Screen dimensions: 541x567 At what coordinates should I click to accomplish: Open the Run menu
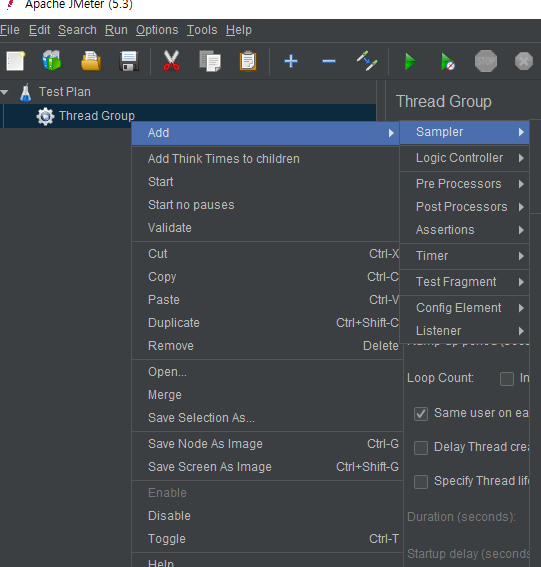[116, 30]
